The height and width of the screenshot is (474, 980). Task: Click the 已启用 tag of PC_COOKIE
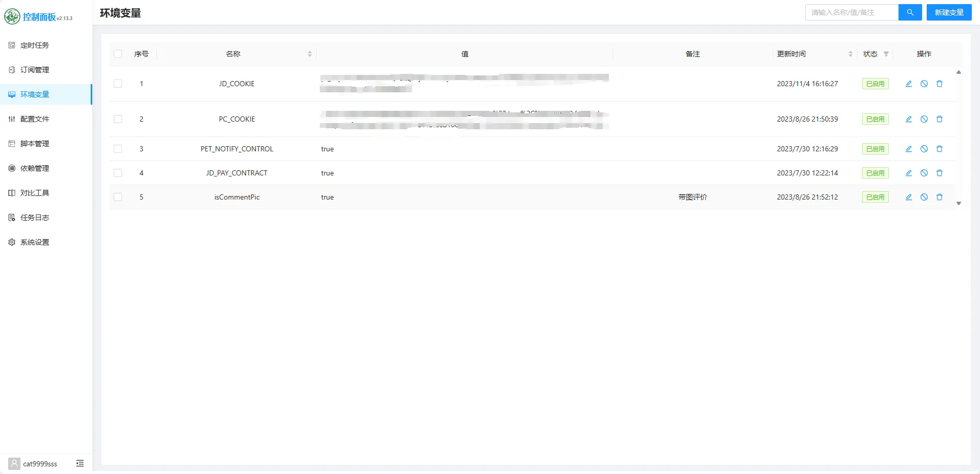coord(875,119)
